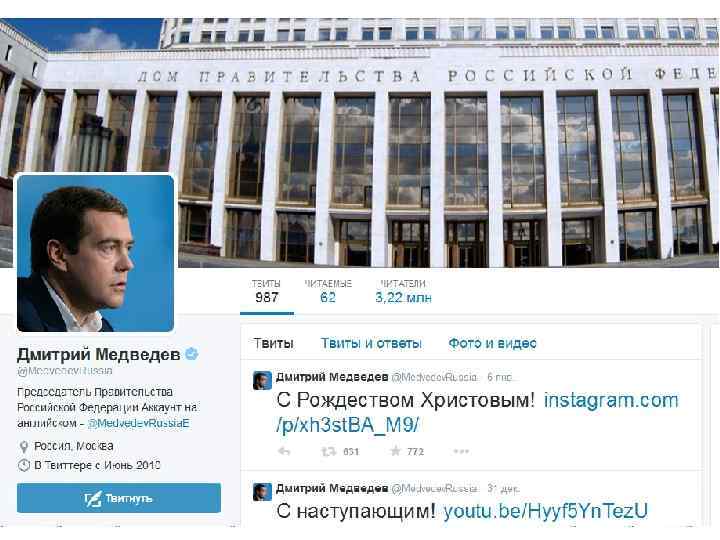This screenshot has height=540, width=720.
Task: Open the @MedvedevRussiaE account link in the bio
Action: 138,423
